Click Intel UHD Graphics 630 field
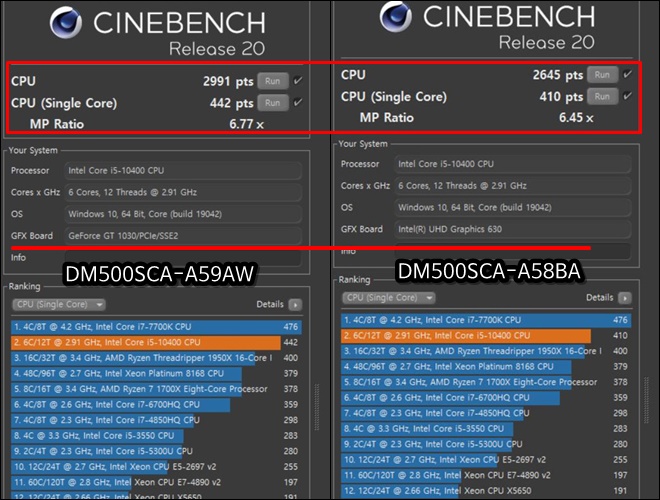 point(513,229)
